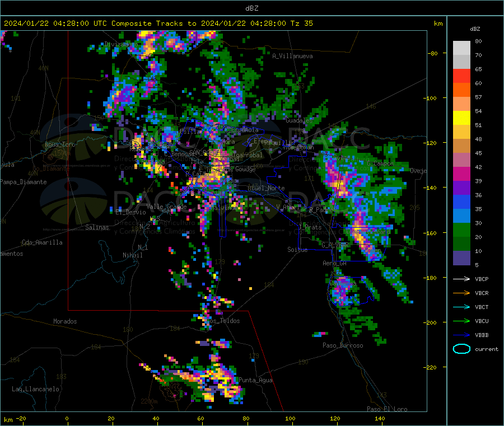Click the Soitue map label
This screenshot has width=504, height=426.
click(297, 250)
